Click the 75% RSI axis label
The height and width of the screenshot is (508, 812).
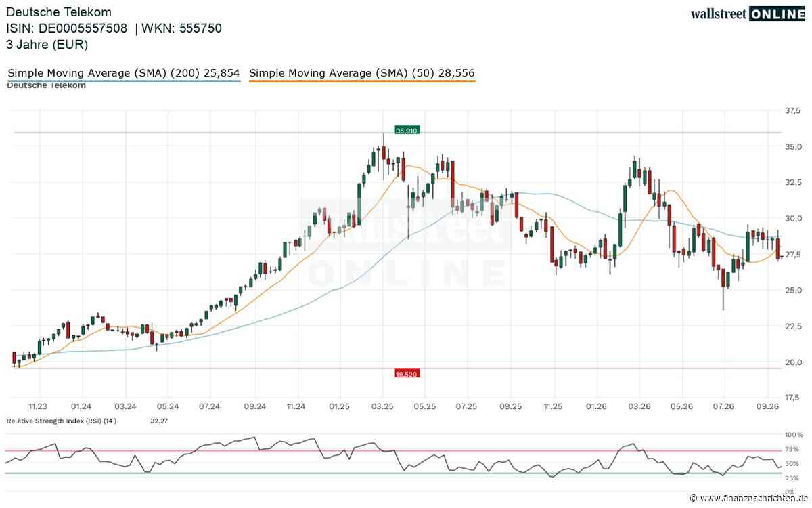pos(792,449)
